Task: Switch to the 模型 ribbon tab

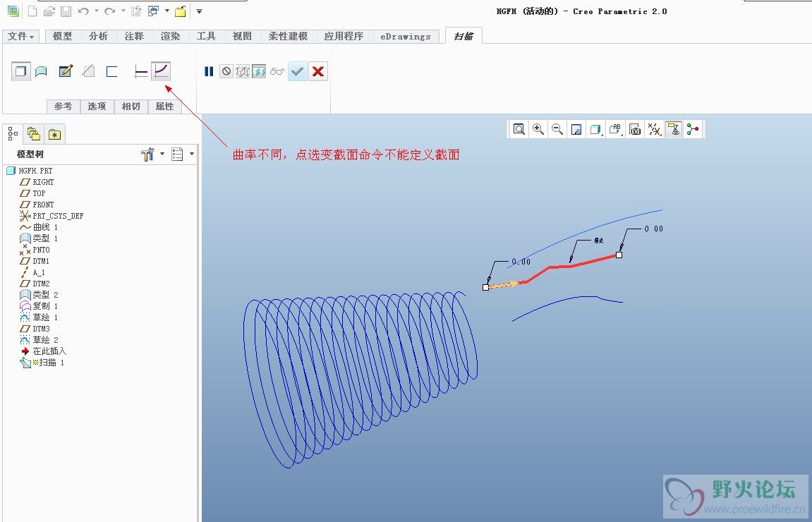Action: tap(62, 36)
